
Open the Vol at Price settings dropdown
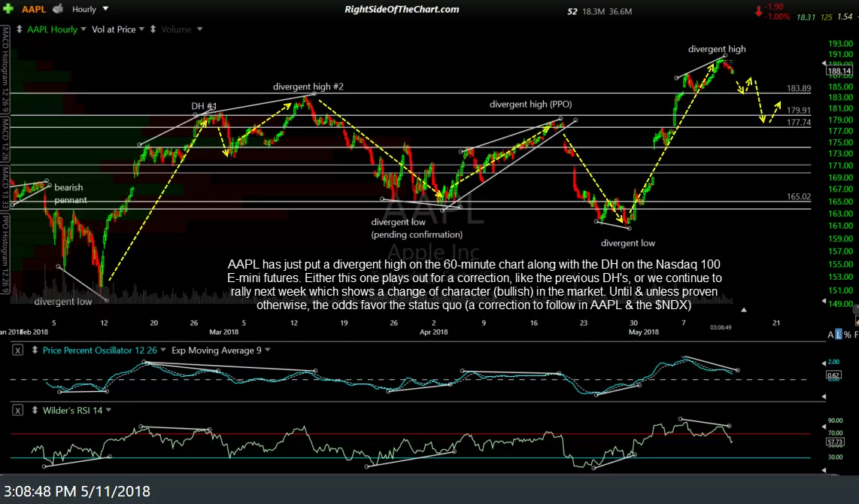(141, 29)
